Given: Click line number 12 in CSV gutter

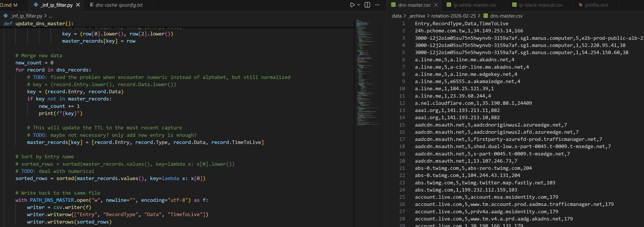Looking at the screenshot, I should (x=402, y=103).
